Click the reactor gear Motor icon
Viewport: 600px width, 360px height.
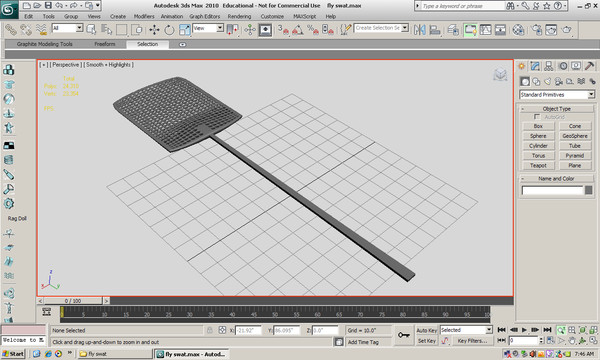click(x=9, y=204)
